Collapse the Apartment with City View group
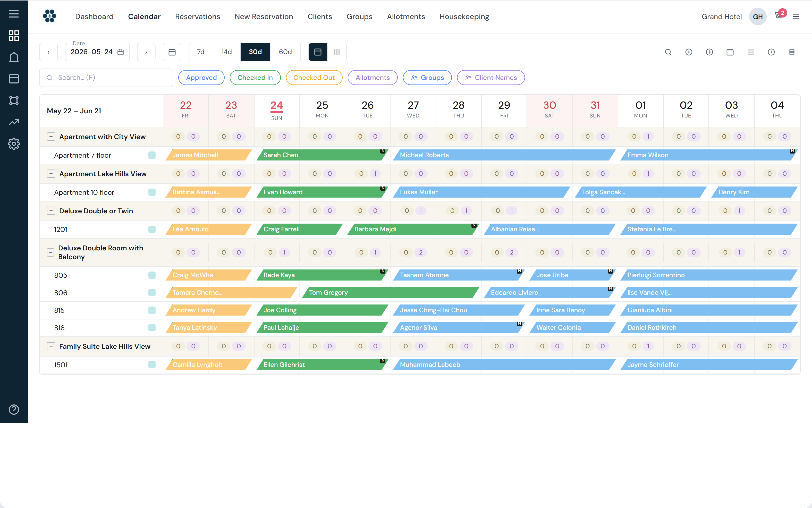Image resolution: width=812 pixels, height=508 pixels. (51, 137)
